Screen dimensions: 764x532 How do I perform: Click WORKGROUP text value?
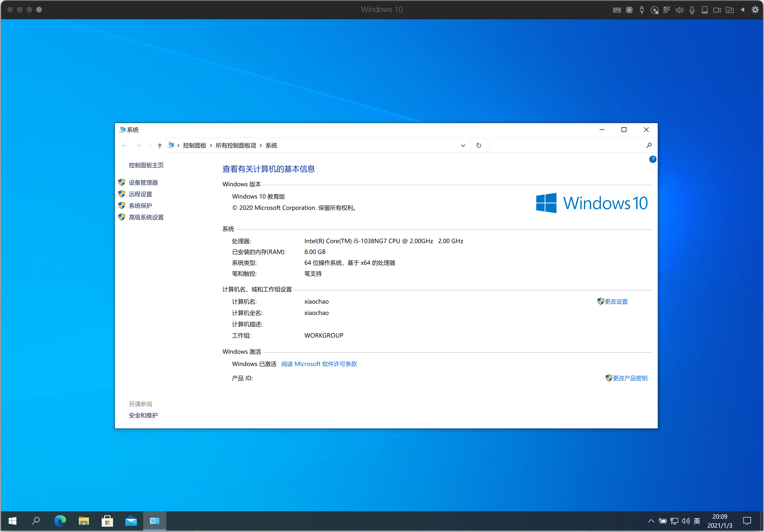(x=323, y=335)
